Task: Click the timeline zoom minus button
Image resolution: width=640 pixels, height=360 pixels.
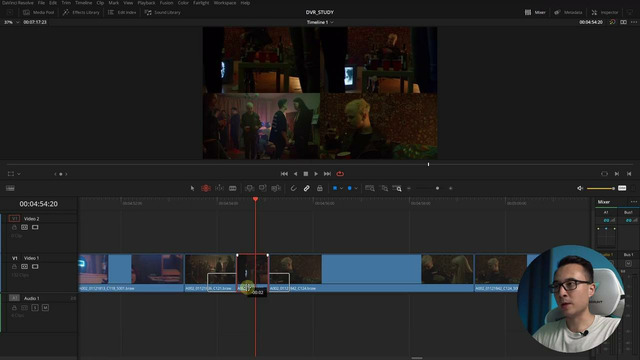Action: click(x=409, y=188)
